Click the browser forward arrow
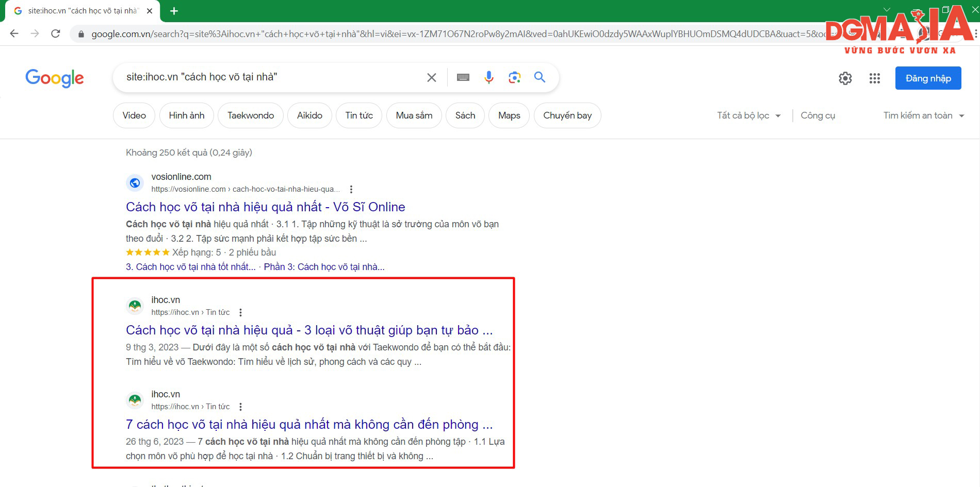This screenshot has height=487, width=980. 35,33
